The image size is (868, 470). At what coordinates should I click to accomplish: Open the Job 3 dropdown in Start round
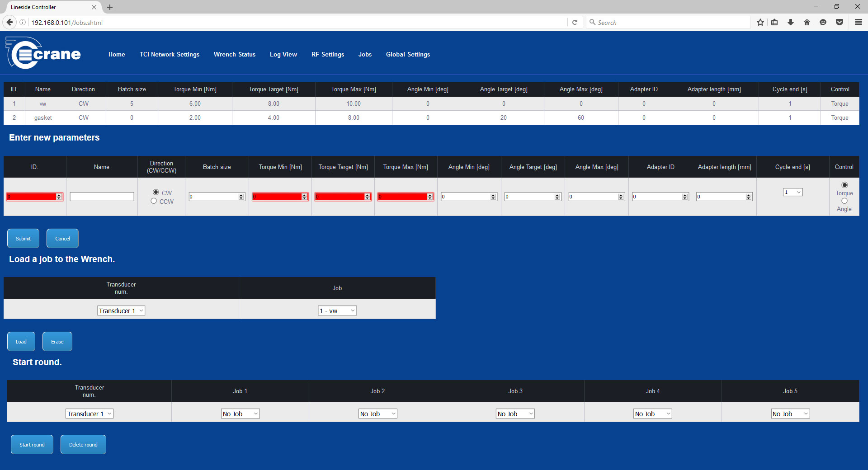pyautogui.click(x=515, y=414)
